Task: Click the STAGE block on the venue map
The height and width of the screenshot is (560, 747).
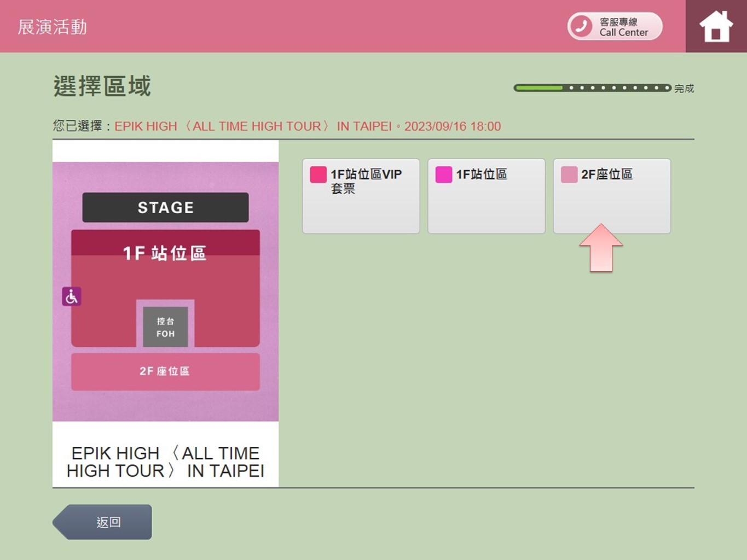Action: coord(165,207)
